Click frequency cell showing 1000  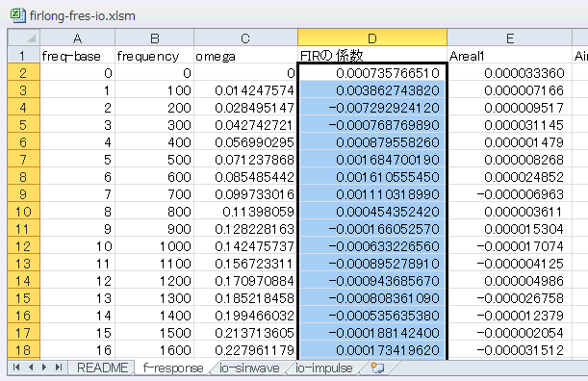pyautogui.click(x=155, y=246)
